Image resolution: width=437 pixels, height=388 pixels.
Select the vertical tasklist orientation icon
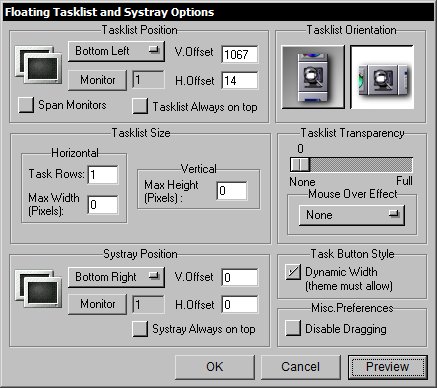click(313, 77)
